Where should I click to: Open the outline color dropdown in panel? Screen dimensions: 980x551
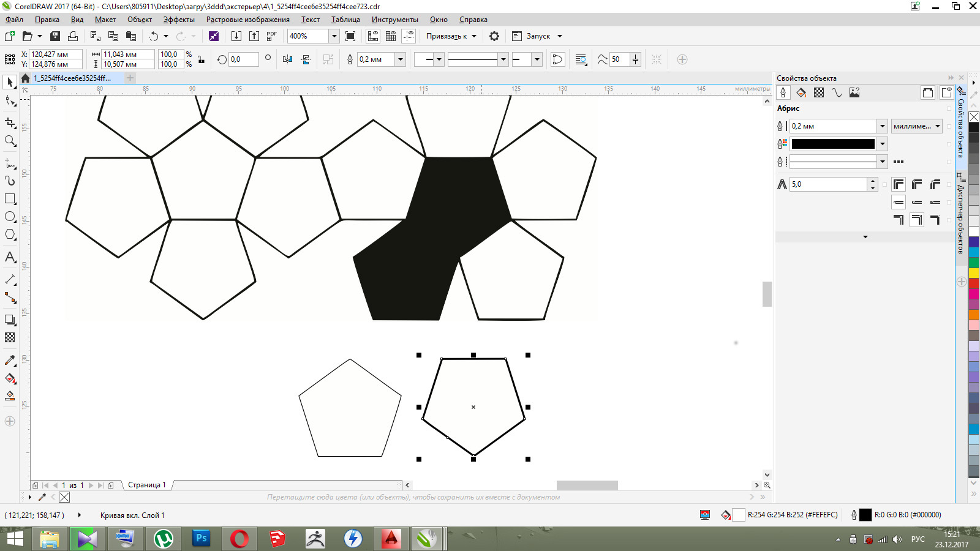click(x=883, y=144)
